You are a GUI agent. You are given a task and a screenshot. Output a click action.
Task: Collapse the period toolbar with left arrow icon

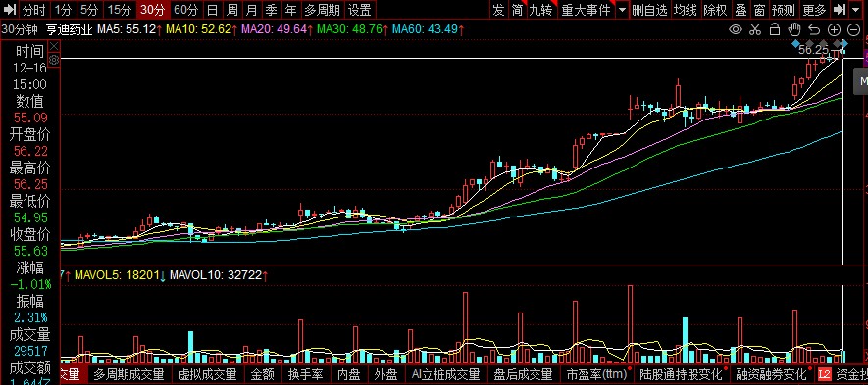(x=11, y=10)
